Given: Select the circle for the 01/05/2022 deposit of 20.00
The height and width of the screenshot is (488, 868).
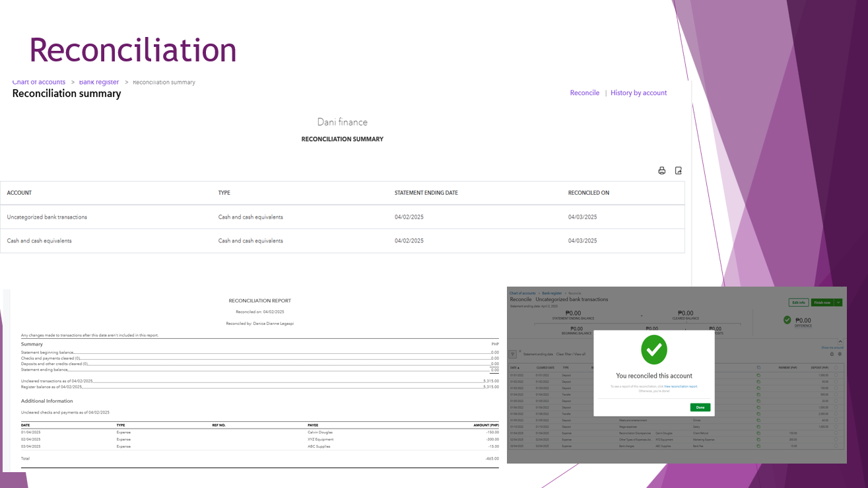Looking at the screenshot, I should (x=837, y=401).
